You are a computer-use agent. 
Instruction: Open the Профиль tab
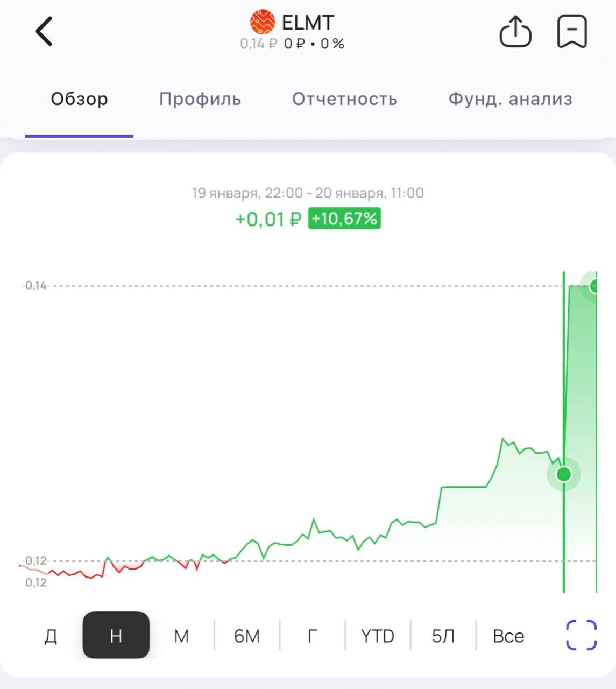(200, 99)
